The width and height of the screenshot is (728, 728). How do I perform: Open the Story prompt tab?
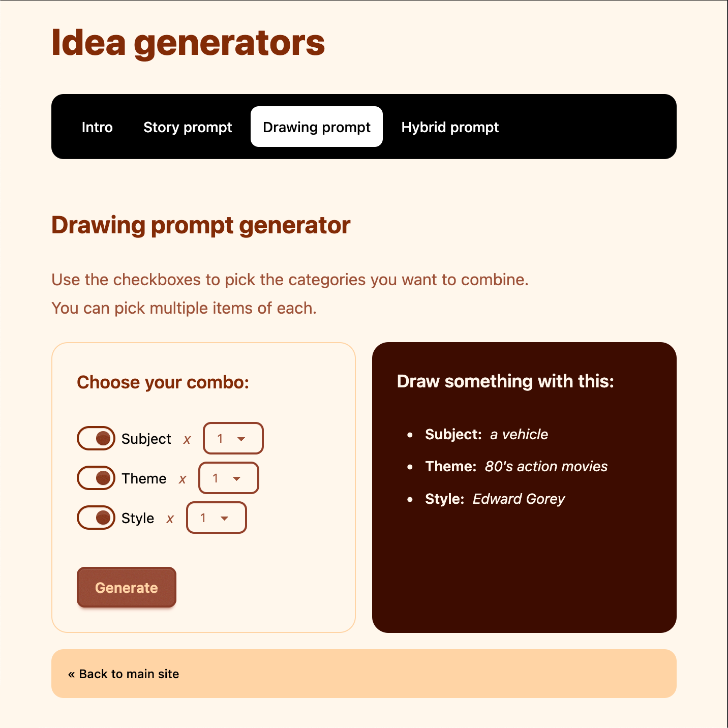[187, 127]
